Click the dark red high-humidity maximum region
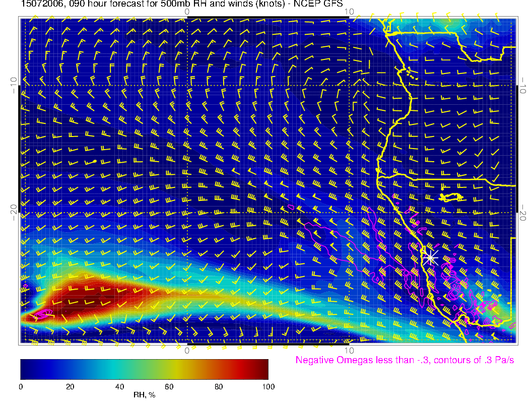Image resolution: width=532 pixels, height=411 pixels. tap(92, 298)
